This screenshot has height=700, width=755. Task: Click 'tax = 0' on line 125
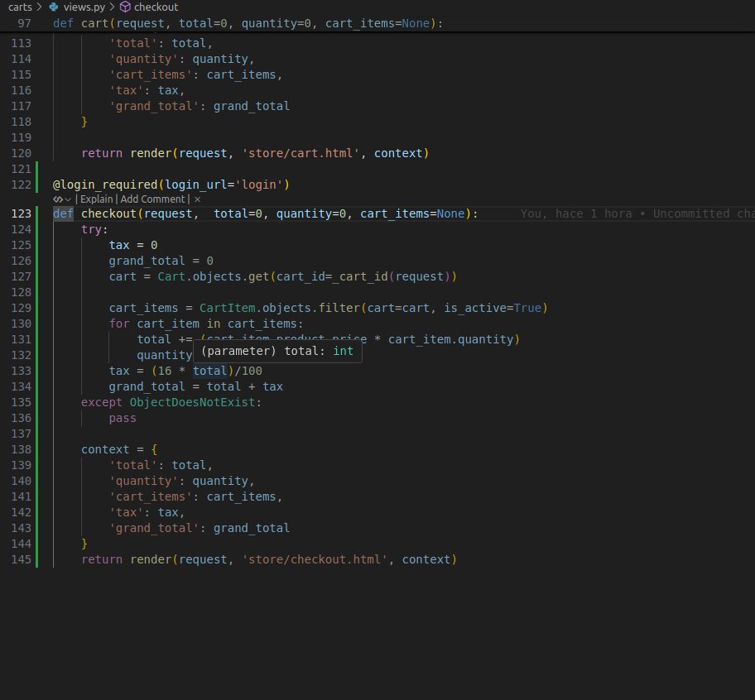(133, 246)
